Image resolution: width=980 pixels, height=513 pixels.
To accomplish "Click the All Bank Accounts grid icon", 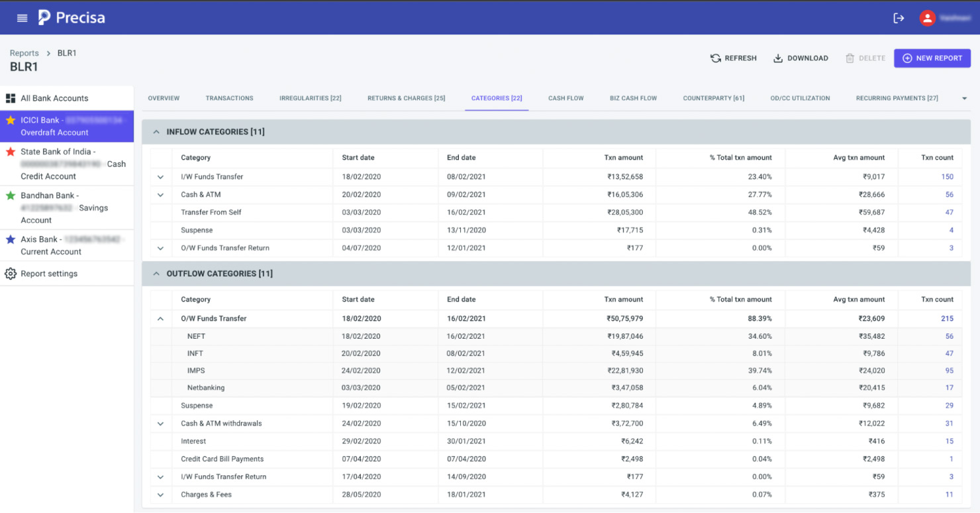I will tap(11, 97).
